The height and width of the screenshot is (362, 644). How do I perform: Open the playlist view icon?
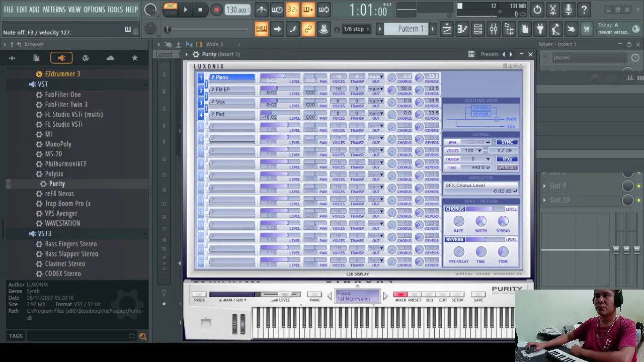tap(447, 29)
